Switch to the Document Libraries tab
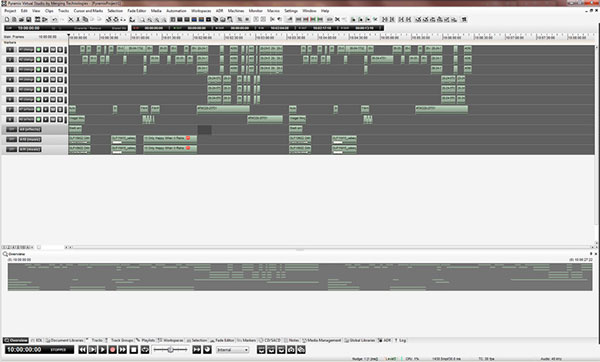 65,340
